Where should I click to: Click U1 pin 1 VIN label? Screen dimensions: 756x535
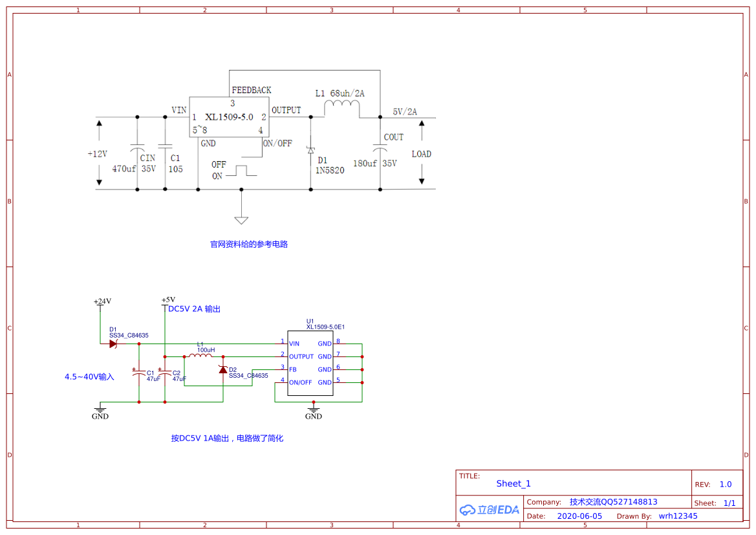point(294,344)
